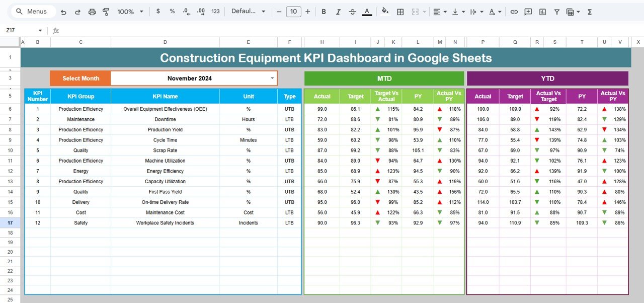This screenshot has height=303, width=644.
Task: Insert a link with the link icon
Action: (514, 11)
